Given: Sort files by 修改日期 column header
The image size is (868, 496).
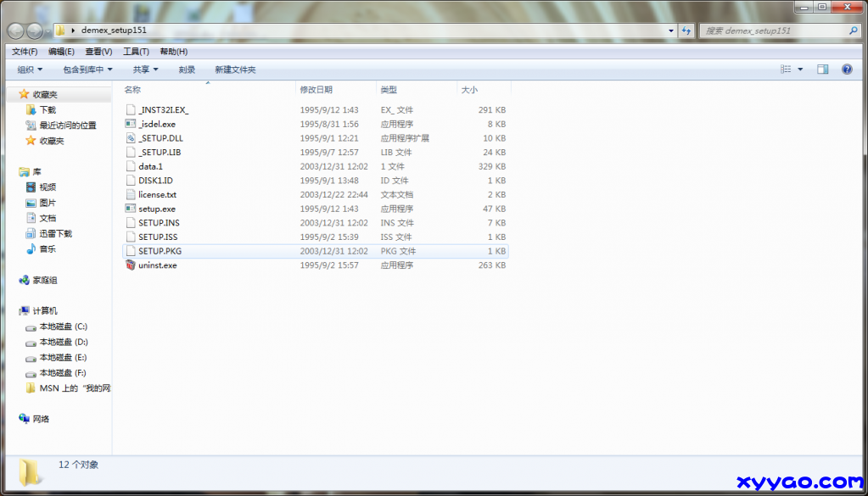Looking at the screenshot, I should [x=316, y=89].
